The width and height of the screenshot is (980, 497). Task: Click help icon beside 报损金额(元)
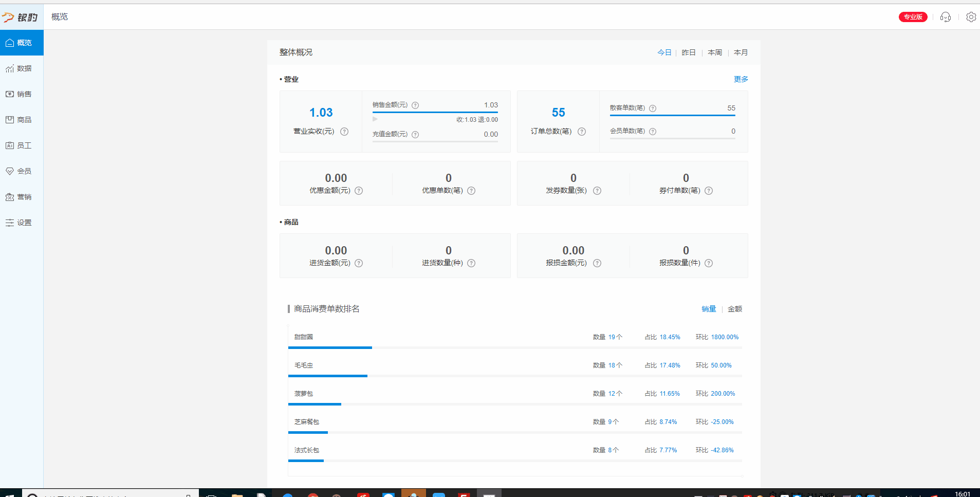point(597,263)
